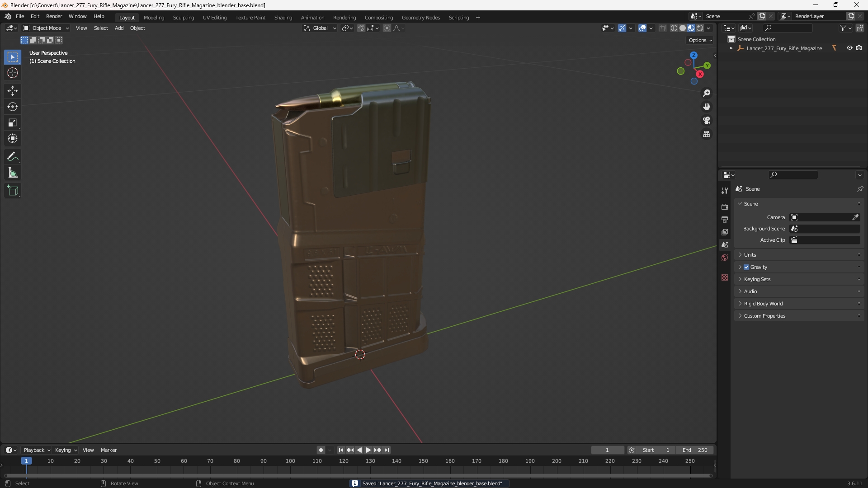
Task: Open the Object Mode dropdown
Action: tap(46, 28)
